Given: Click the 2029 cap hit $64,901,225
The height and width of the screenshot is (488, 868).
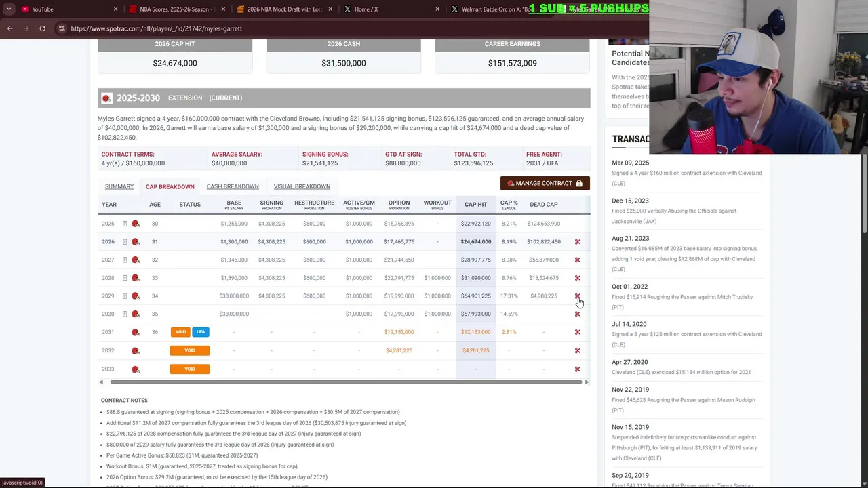Looking at the screenshot, I should point(476,296).
